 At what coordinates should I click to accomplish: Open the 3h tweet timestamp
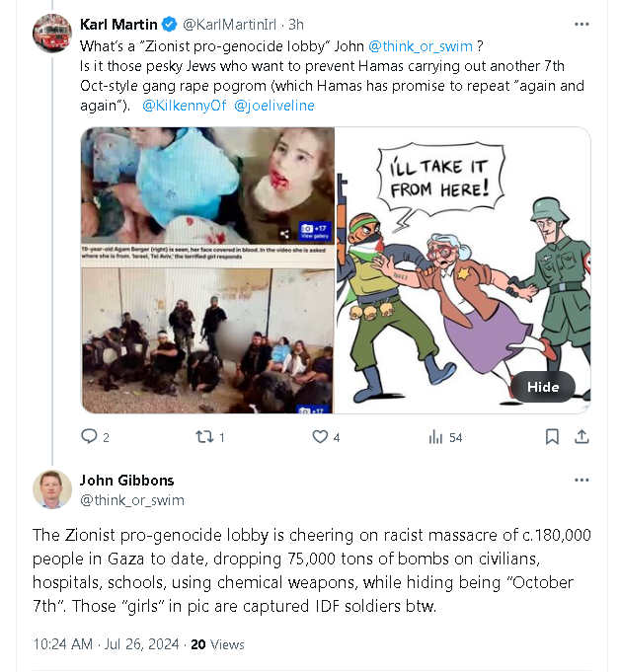point(295,26)
